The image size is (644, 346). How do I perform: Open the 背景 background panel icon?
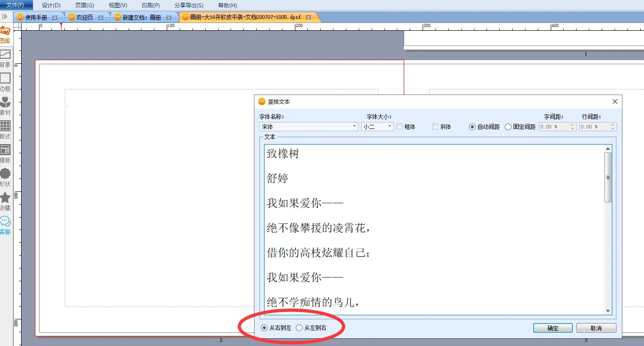pyautogui.click(x=5, y=55)
